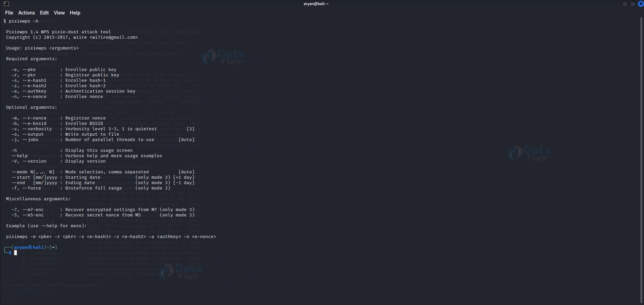Click the '-m, --r-nonce' Registrar nonce line

(x=59, y=118)
